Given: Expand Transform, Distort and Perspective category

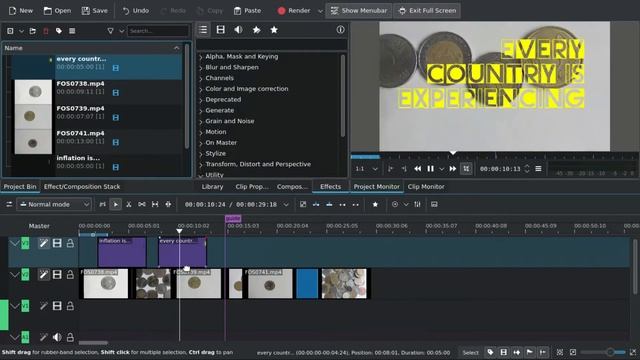Looking at the screenshot, I should (x=200, y=165).
